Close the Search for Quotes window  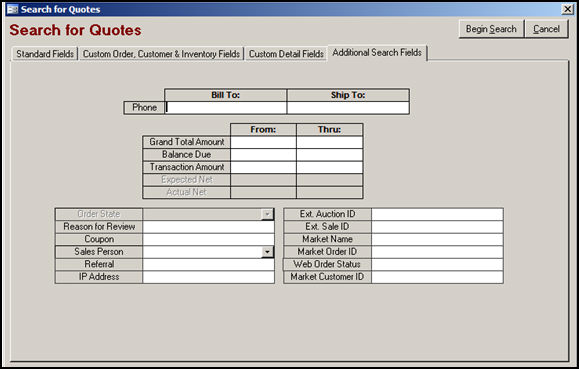pyautogui.click(x=567, y=9)
